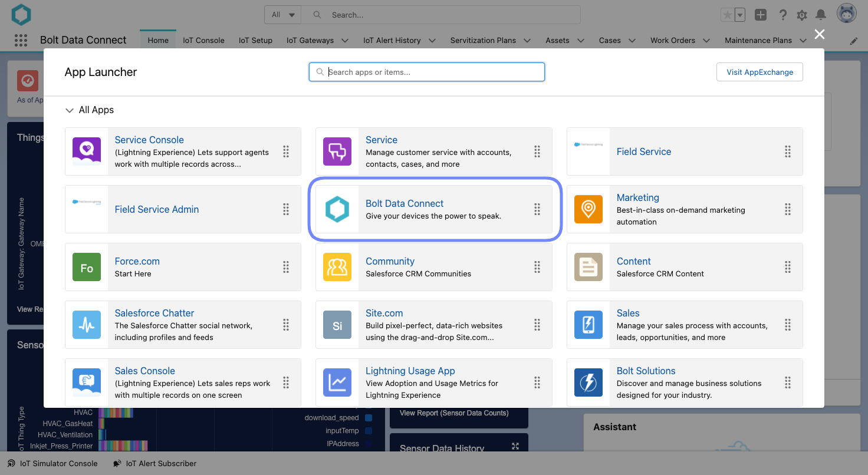
Task: Click drag handle on Sales tile
Action: coord(788,325)
